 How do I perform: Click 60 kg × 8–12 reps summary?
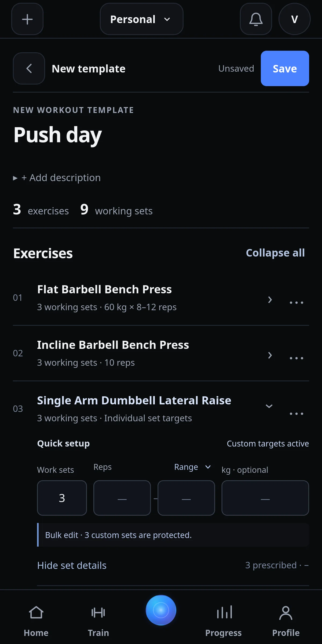(x=140, y=307)
